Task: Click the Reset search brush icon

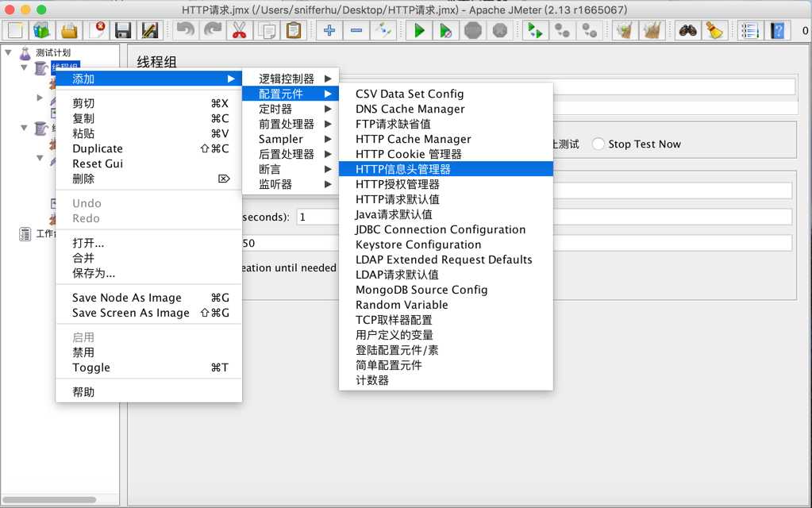Action: coord(714,30)
